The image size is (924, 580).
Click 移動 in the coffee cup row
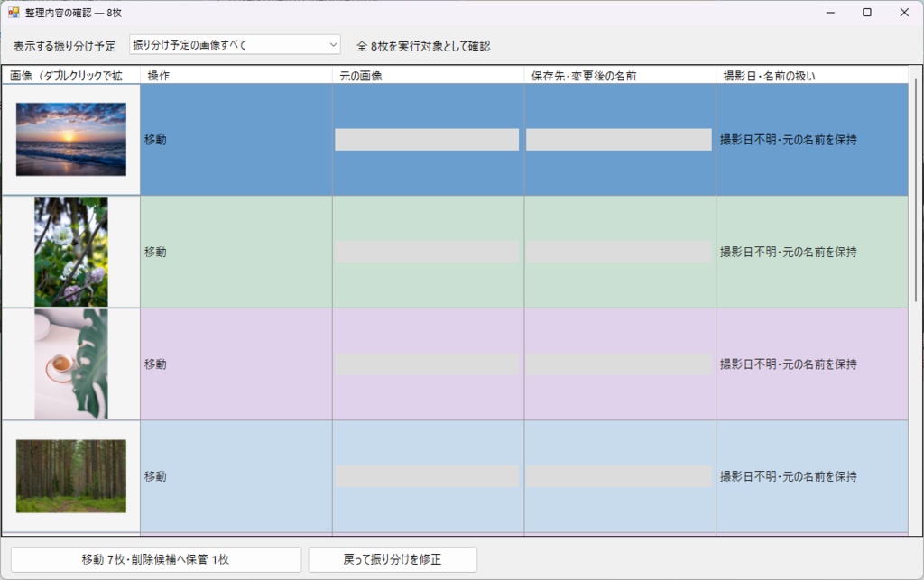[x=155, y=364]
